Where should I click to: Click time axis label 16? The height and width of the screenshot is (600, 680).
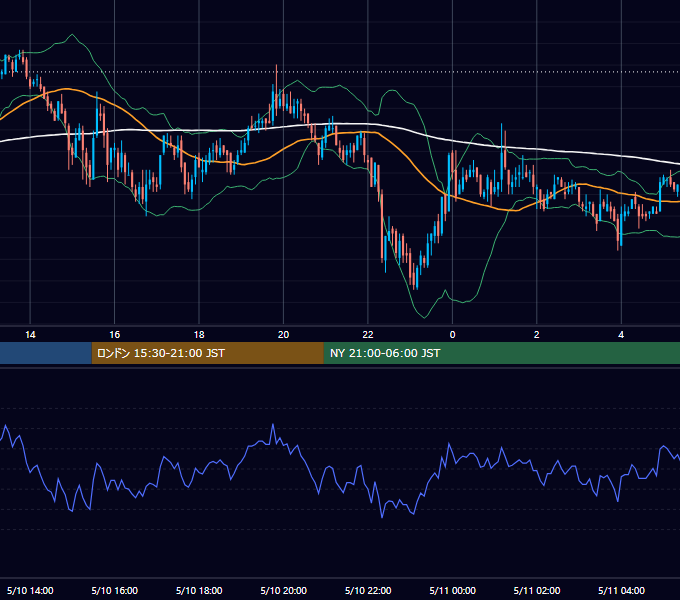pyautogui.click(x=114, y=335)
